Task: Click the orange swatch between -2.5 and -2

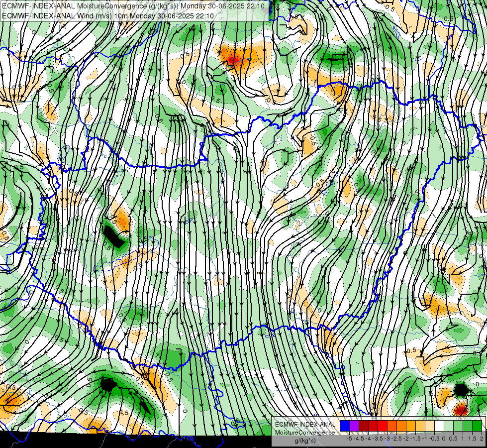Action: pyautogui.click(x=401, y=426)
